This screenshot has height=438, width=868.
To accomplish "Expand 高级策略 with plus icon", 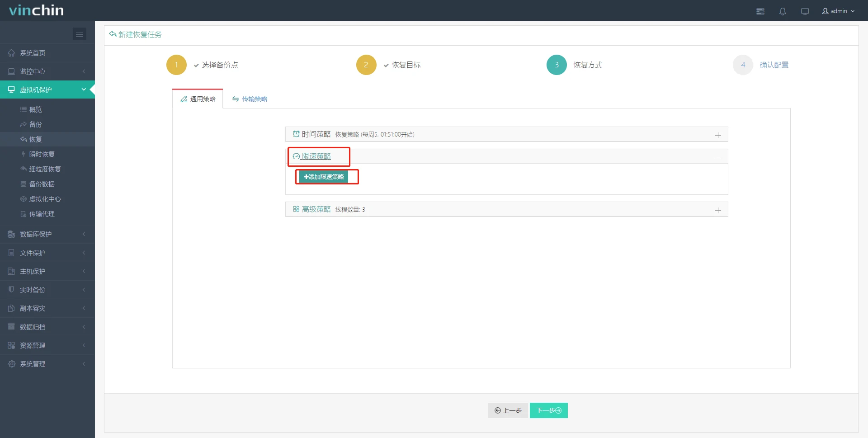I will pyautogui.click(x=718, y=210).
